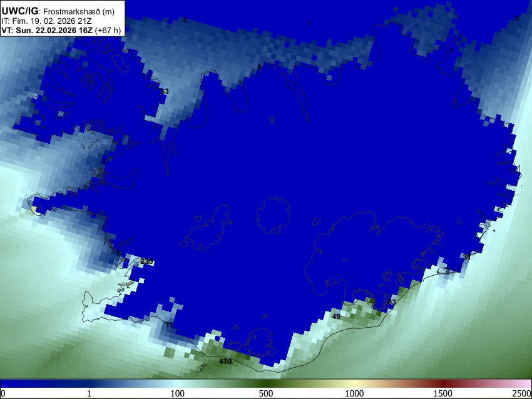532x399 pixels.
Task: Click the colorbar tick label "100"
Action: 177,393
